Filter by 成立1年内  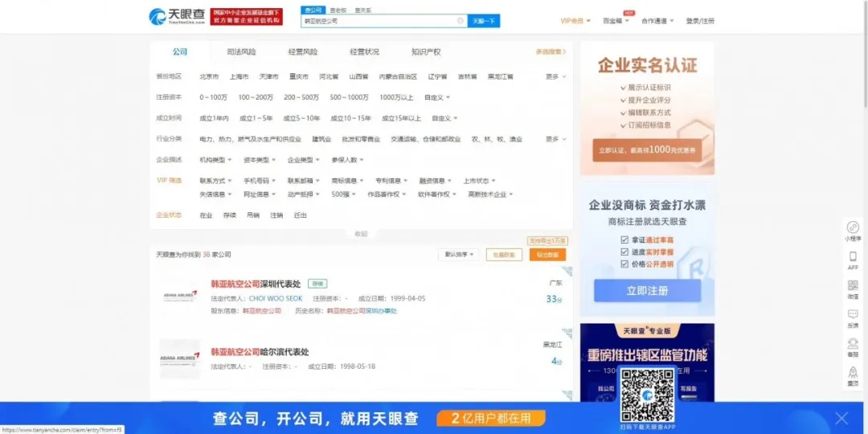(214, 118)
